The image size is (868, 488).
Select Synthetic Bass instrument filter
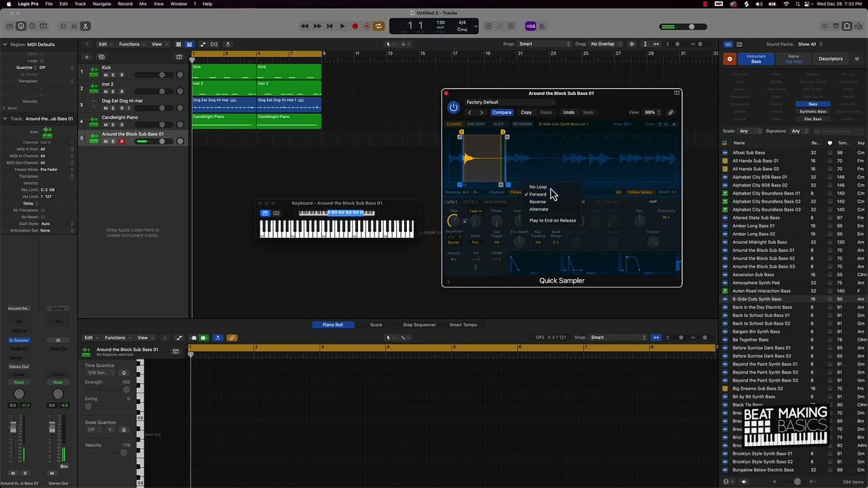[x=812, y=112]
